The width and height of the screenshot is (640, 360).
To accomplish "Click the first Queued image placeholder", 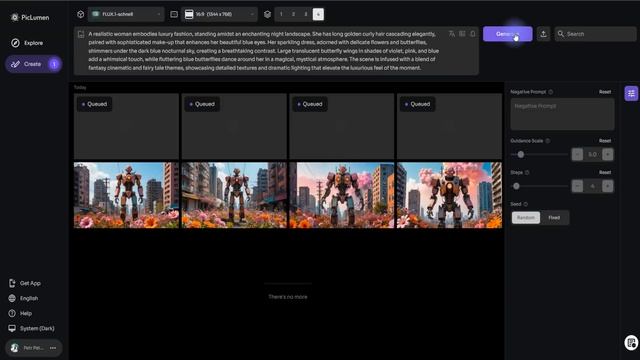I will click(126, 126).
